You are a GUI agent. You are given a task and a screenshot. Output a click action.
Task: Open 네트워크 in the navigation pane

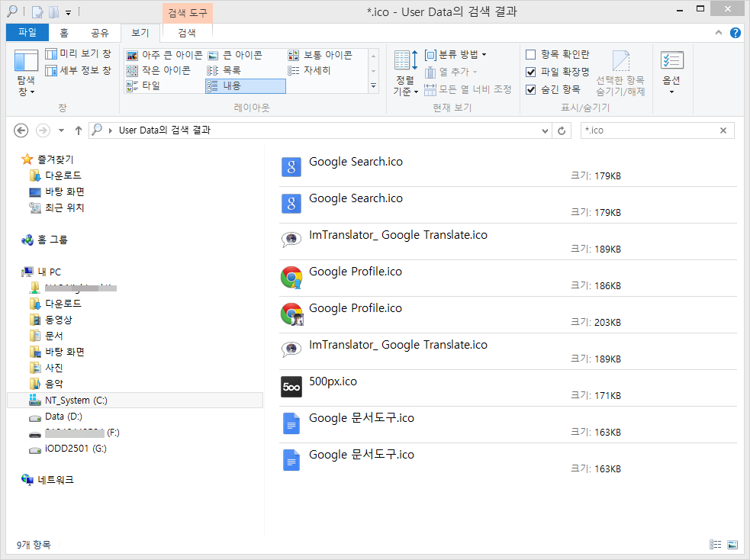pos(47,480)
